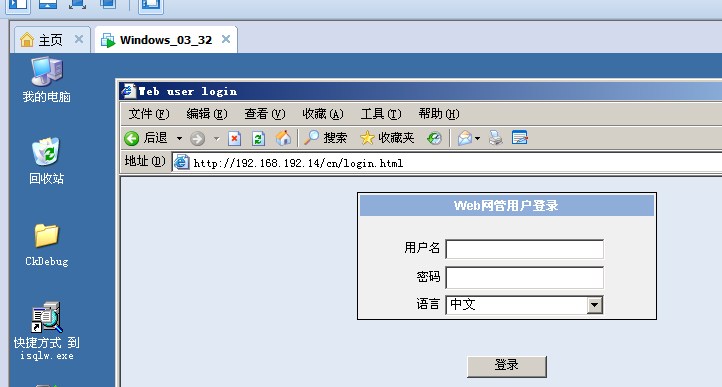Open the isqlw.exe shortcut icon
The height and width of the screenshot is (387, 722).
pos(47,330)
